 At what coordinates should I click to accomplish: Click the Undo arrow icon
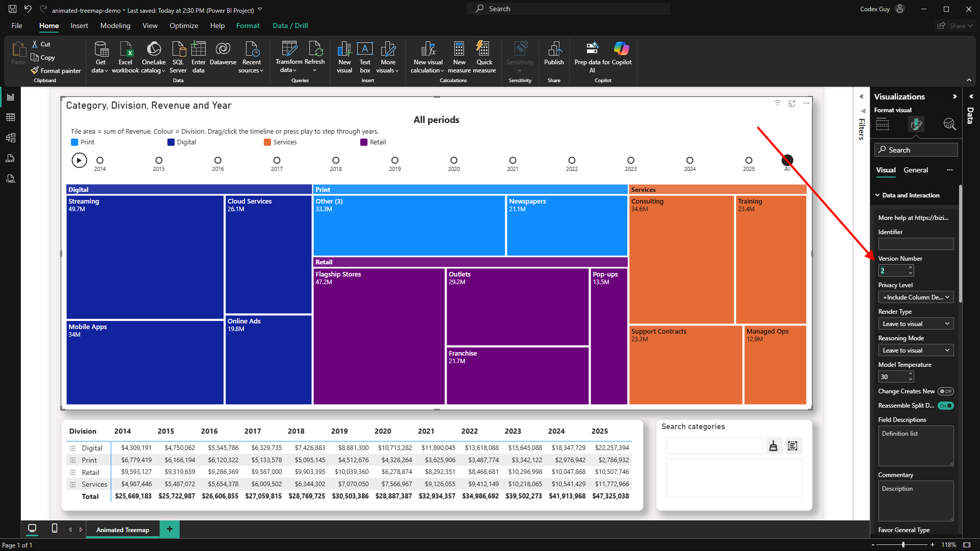[x=28, y=9]
